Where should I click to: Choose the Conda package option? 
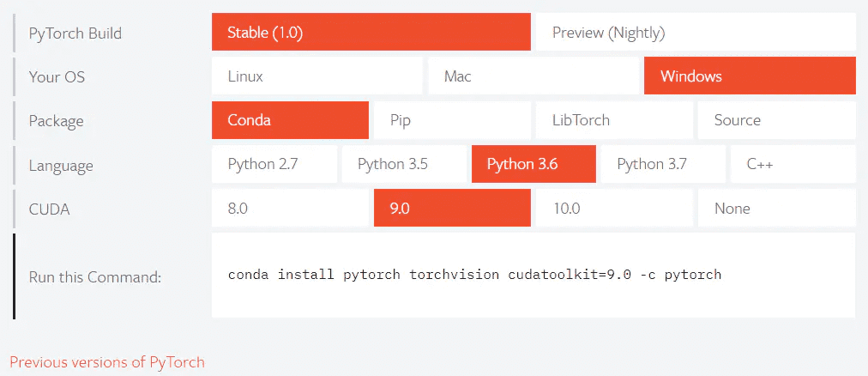click(290, 120)
